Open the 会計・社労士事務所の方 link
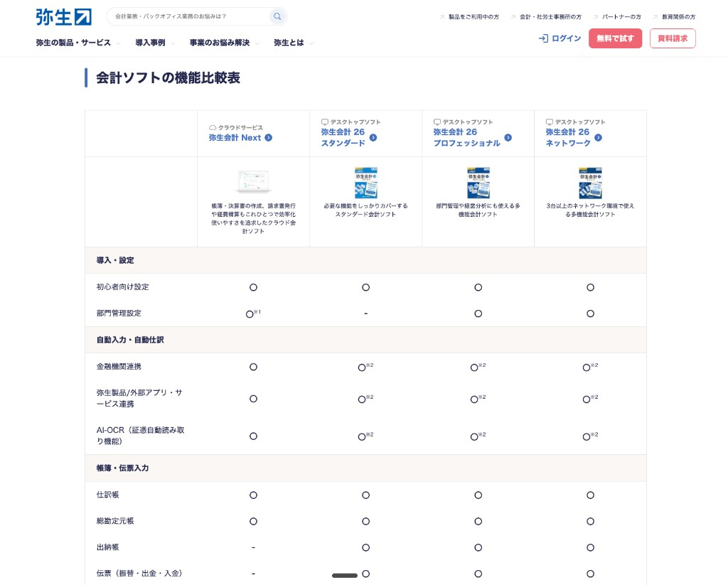 click(x=550, y=17)
